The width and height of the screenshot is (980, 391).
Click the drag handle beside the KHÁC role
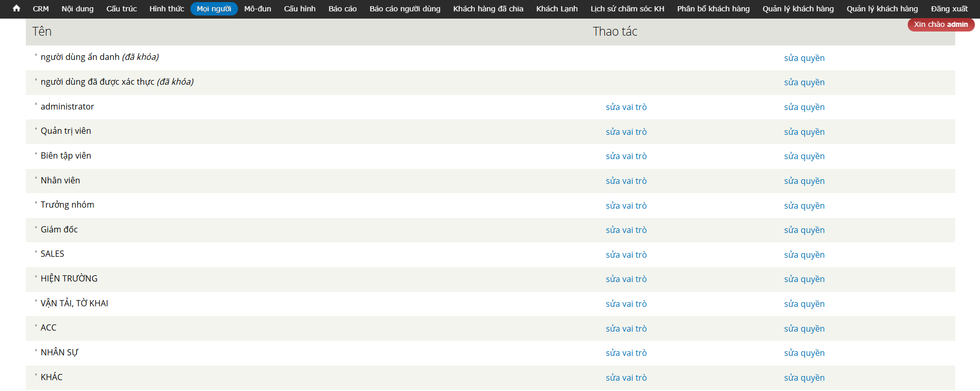click(x=36, y=376)
